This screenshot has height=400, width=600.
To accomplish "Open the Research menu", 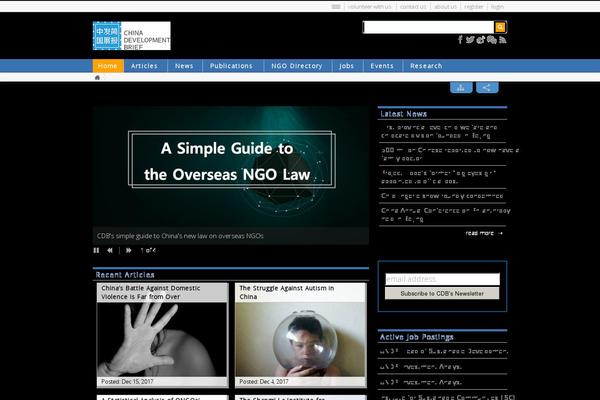I will 426,66.
